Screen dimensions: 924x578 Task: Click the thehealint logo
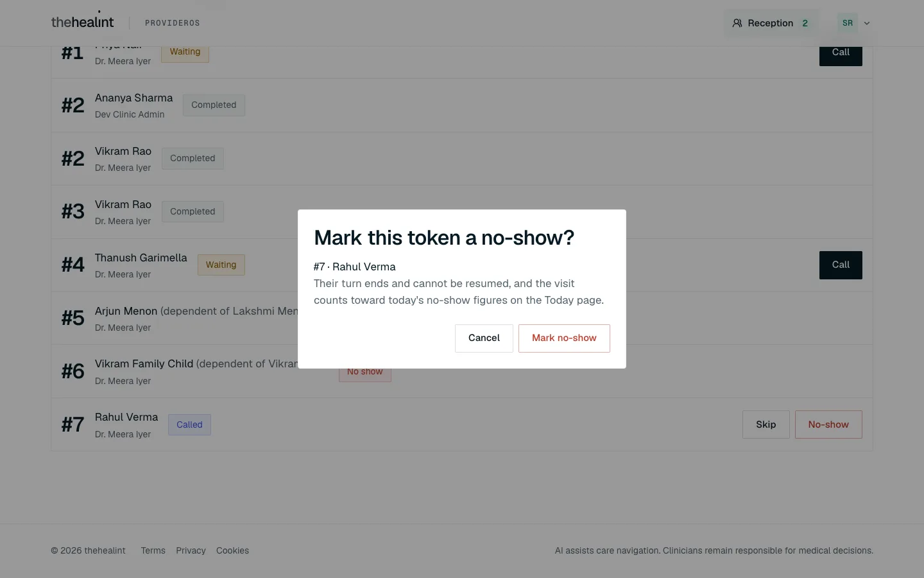[82, 22]
